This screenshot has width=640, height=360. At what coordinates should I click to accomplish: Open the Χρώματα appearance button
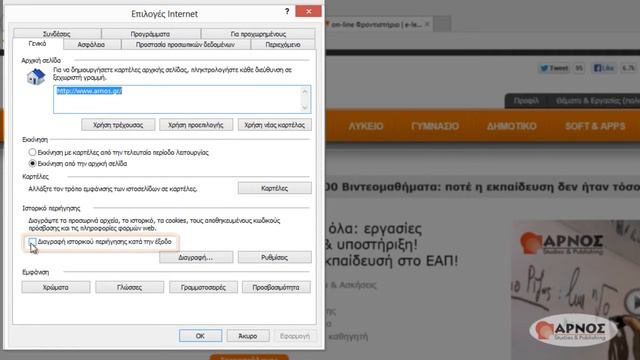(x=56, y=287)
